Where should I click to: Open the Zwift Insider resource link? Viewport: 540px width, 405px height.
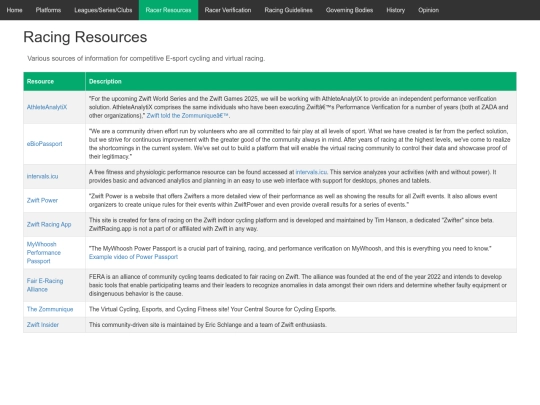43,325
